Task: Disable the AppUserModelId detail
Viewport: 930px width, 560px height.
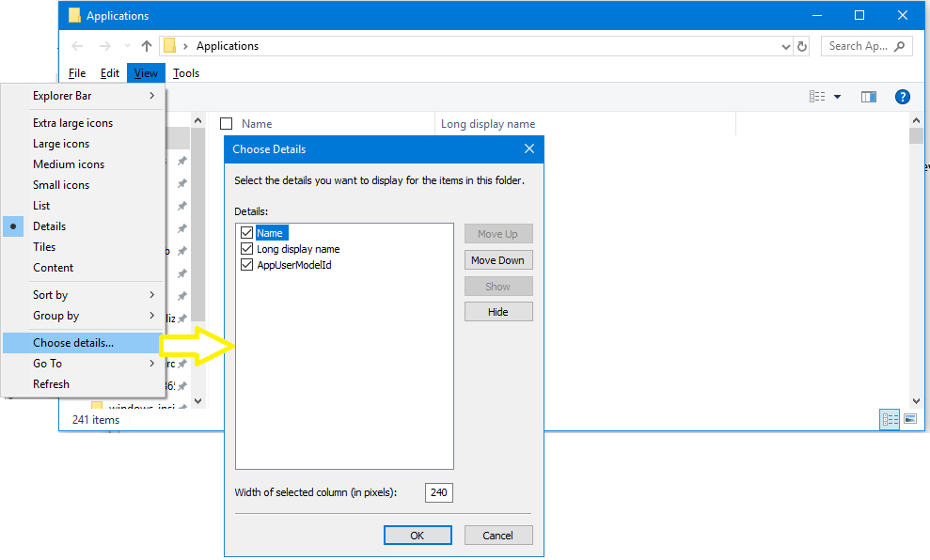Action: click(x=246, y=267)
